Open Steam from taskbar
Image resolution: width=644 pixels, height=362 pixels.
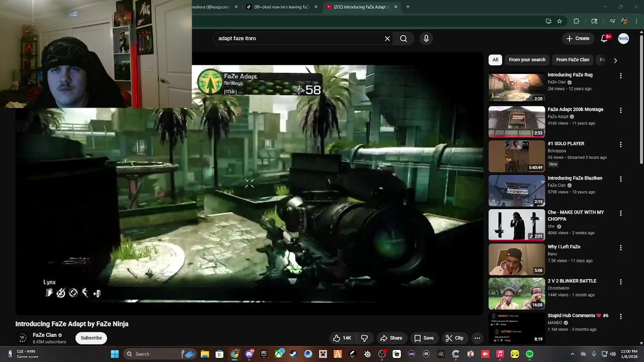click(293, 354)
